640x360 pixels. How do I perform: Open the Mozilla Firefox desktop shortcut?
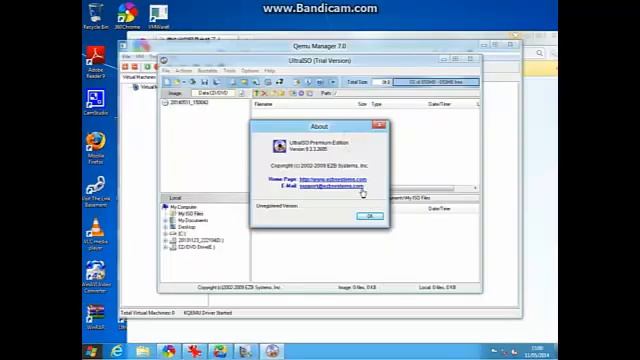tap(96, 148)
